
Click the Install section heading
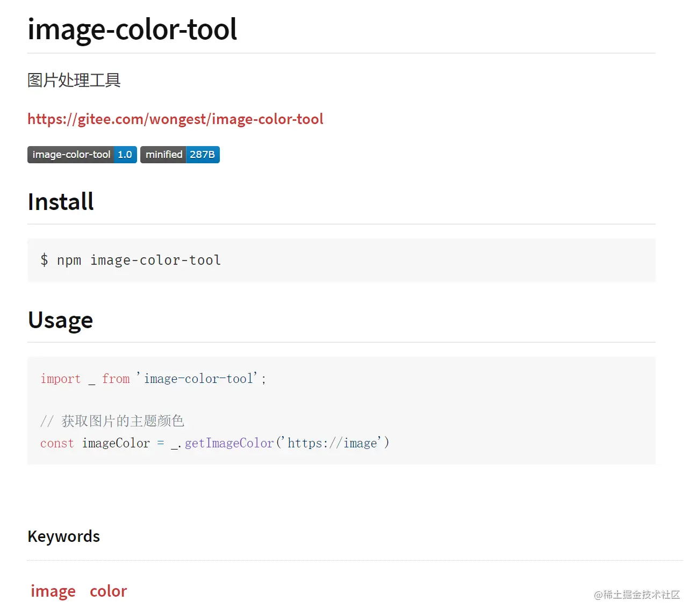click(x=61, y=202)
